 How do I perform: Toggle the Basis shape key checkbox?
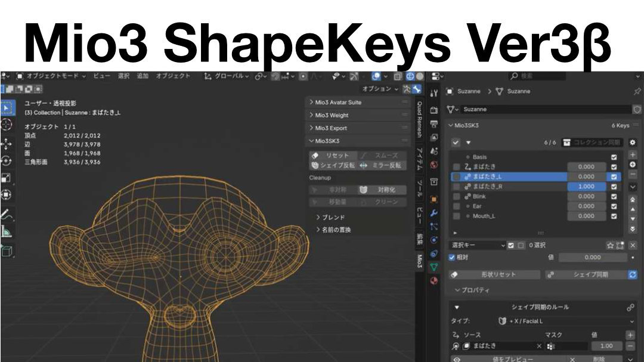coord(614,157)
